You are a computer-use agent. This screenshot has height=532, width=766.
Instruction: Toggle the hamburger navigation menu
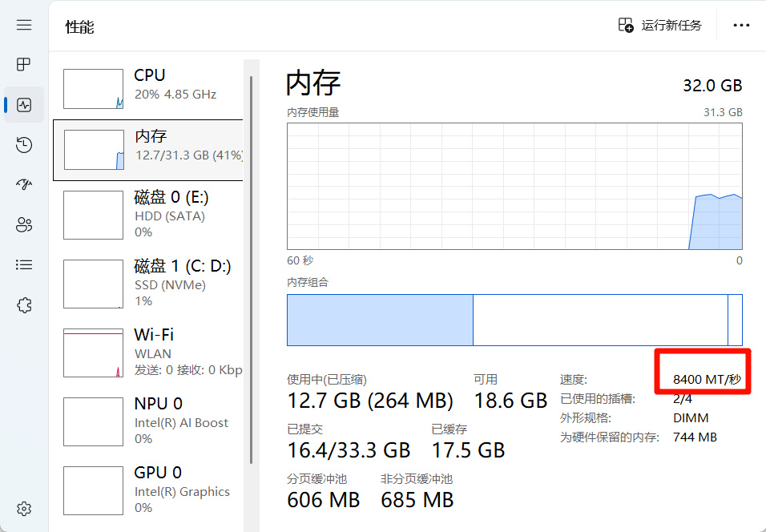pyautogui.click(x=24, y=25)
